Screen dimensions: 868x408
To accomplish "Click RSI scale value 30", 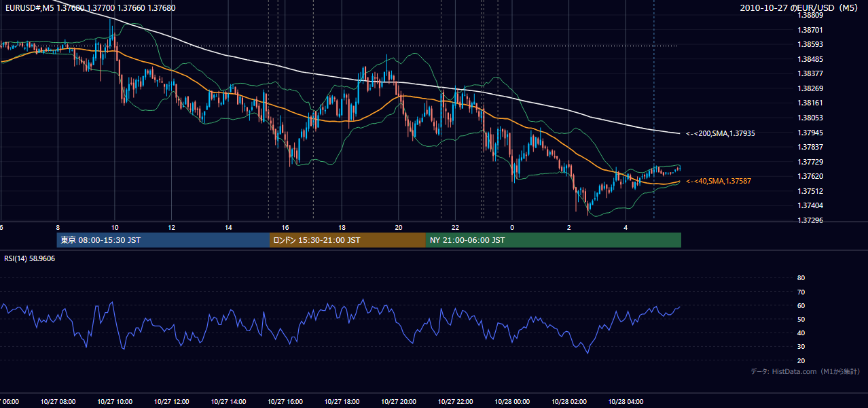I will tap(801, 347).
